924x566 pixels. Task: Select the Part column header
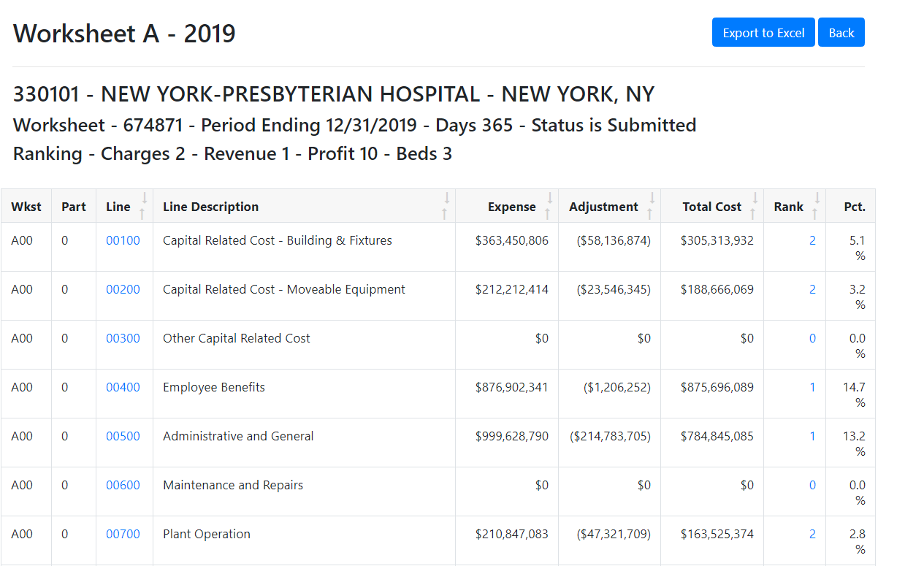coord(74,206)
